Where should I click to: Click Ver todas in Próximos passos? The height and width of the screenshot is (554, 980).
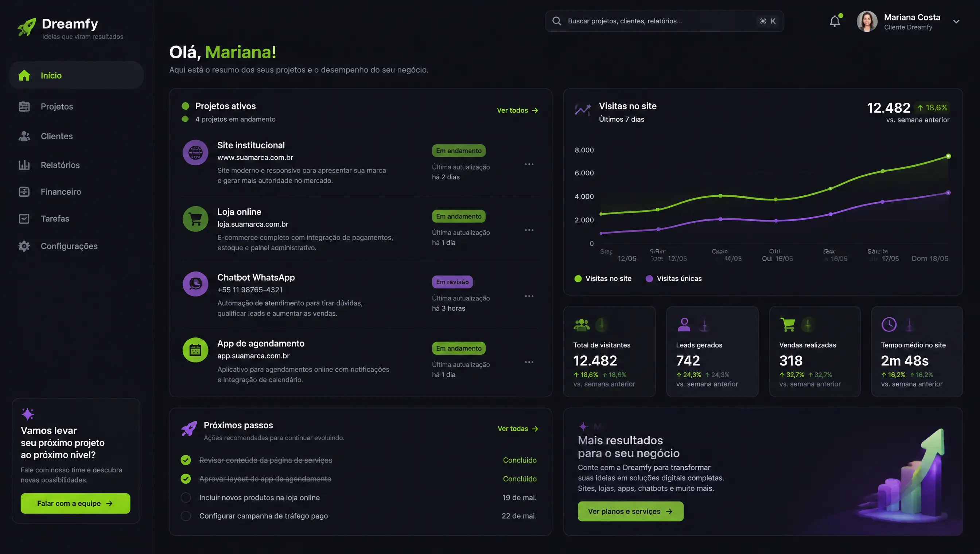pos(518,429)
